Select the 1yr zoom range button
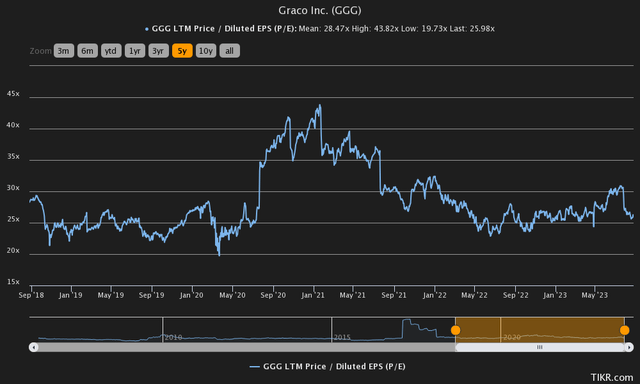This screenshot has height=384, width=640. pyautogui.click(x=135, y=51)
